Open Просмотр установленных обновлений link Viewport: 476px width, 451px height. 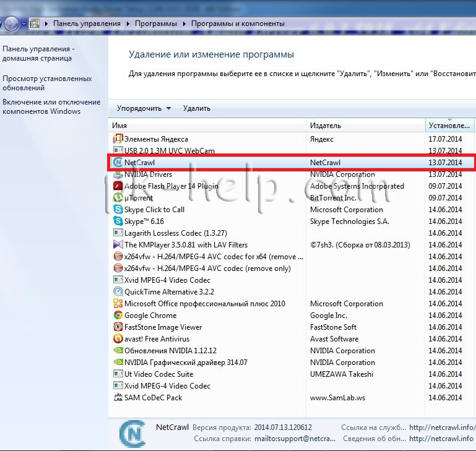tap(47, 83)
